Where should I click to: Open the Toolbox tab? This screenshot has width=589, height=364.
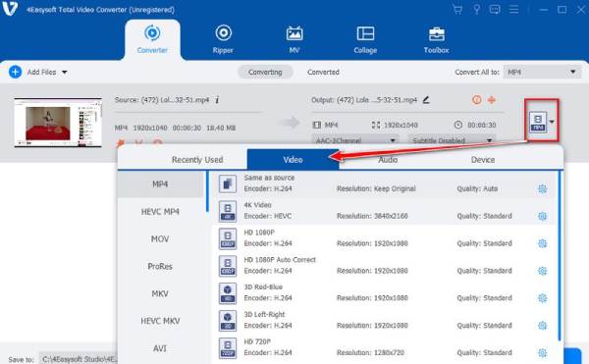pos(436,40)
